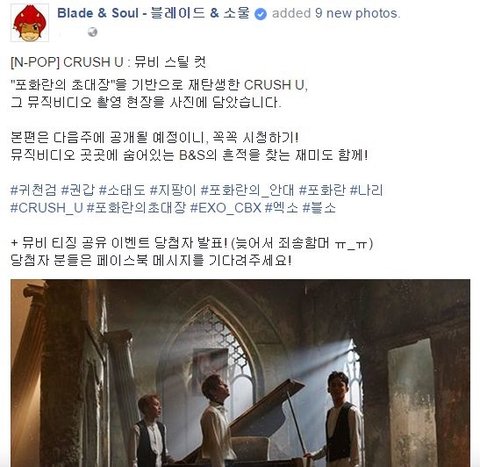The image size is (480, 467).
Task: Open the hashtag #EXO_CBX
Action: pos(225,208)
